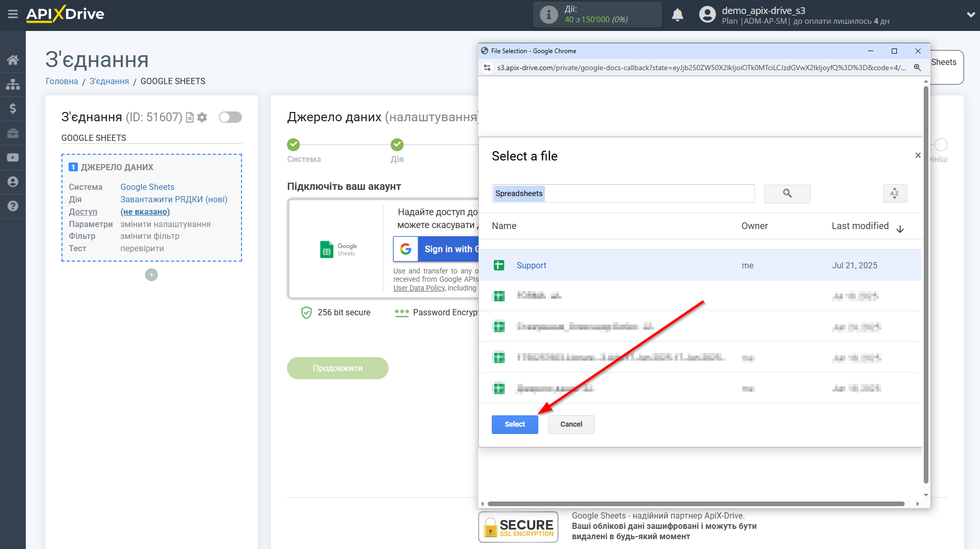Click the Name column header
Image resolution: width=980 pixels, height=549 pixels.
504,226
